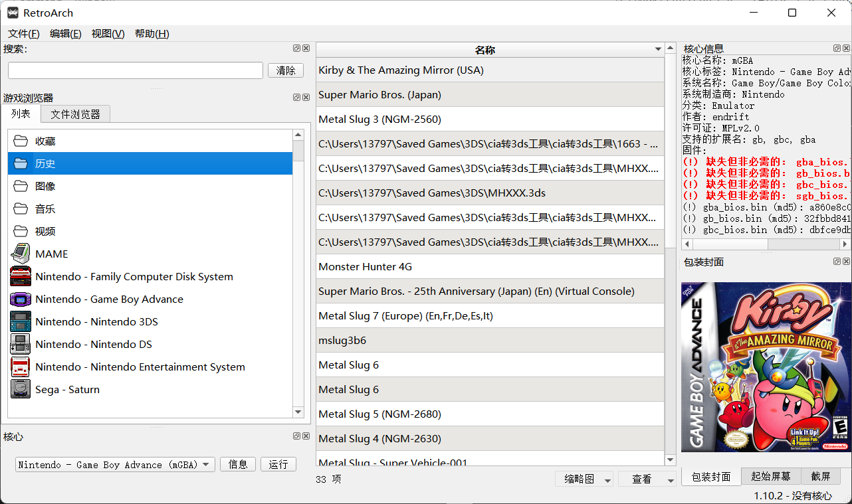Select the Family Computer Disk System icon

point(21,276)
